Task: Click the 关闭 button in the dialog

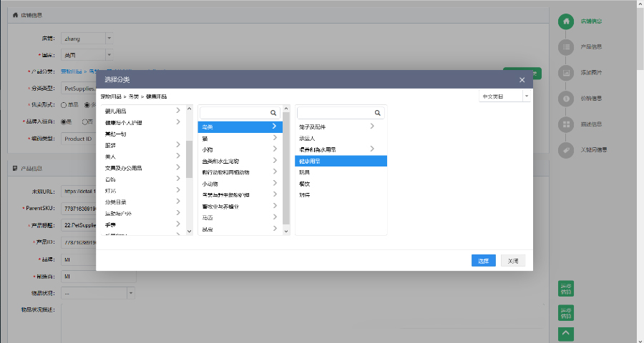Action: click(513, 261)
